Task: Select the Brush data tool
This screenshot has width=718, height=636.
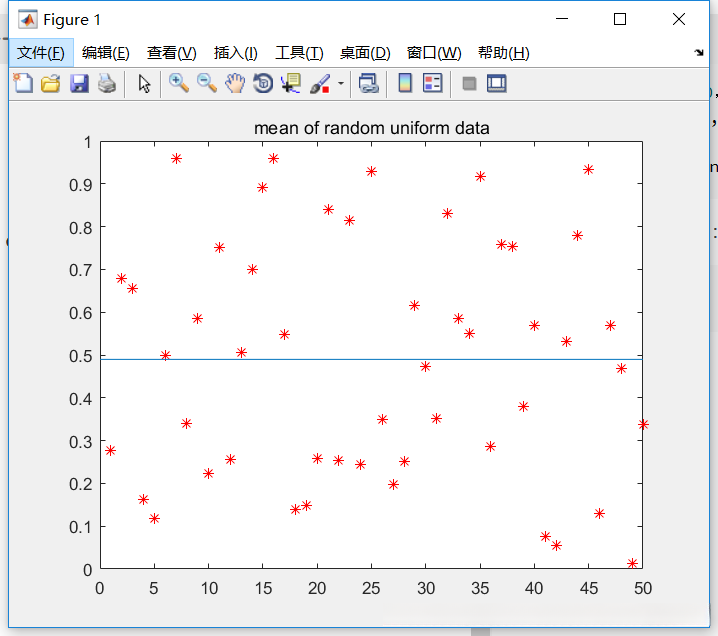Action: click(320, 84)
